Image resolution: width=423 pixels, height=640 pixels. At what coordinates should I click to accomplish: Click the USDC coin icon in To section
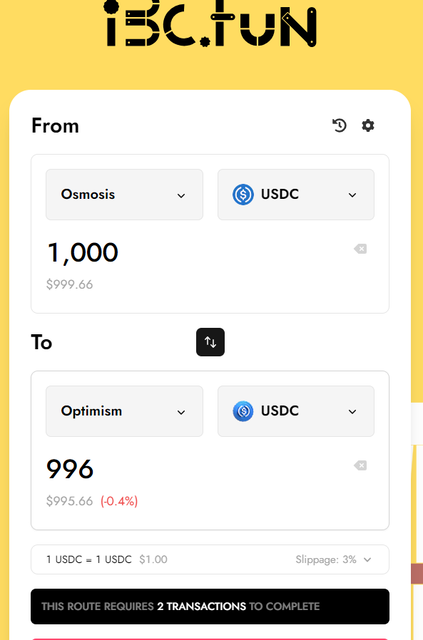coord(243,411)
